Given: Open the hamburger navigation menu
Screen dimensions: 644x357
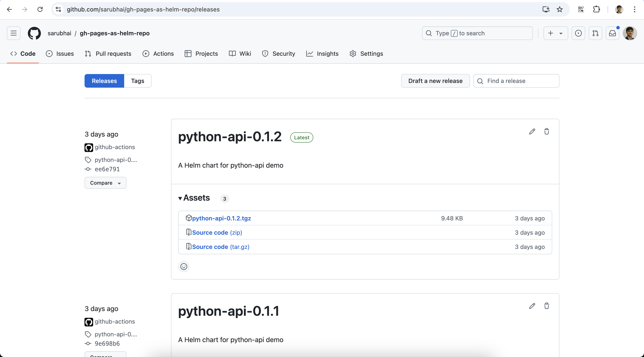Looking at the screenshot, I should 13,33.
